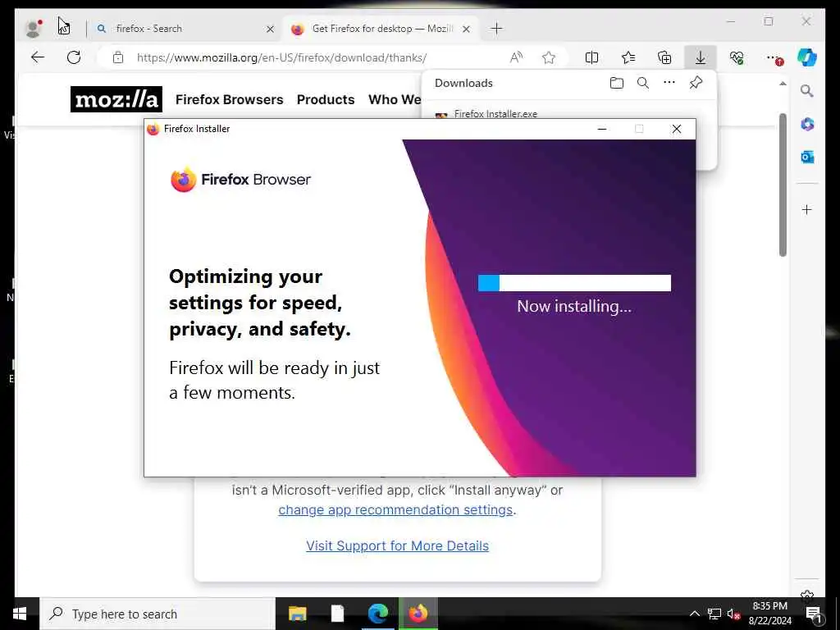Screen dimensions: 840x630
Task: Open Microsoft Edge from the taskbar
Action: click(x=377, y=614)
